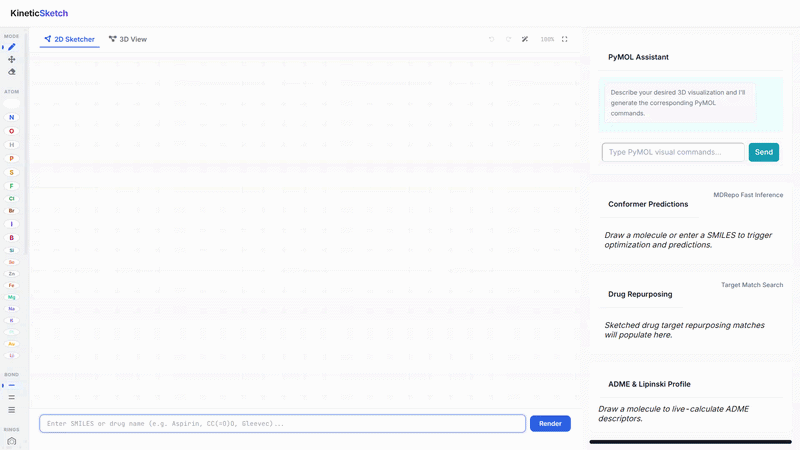Choose the Magnesium (Mg) atom
Image resolution: width=800 pixels, height=450 pixels.
[12, 297]
